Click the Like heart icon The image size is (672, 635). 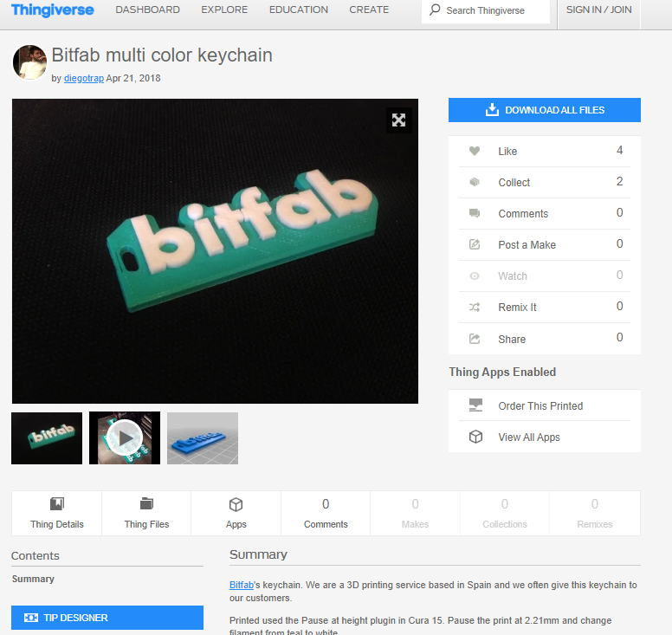[475, 151]
